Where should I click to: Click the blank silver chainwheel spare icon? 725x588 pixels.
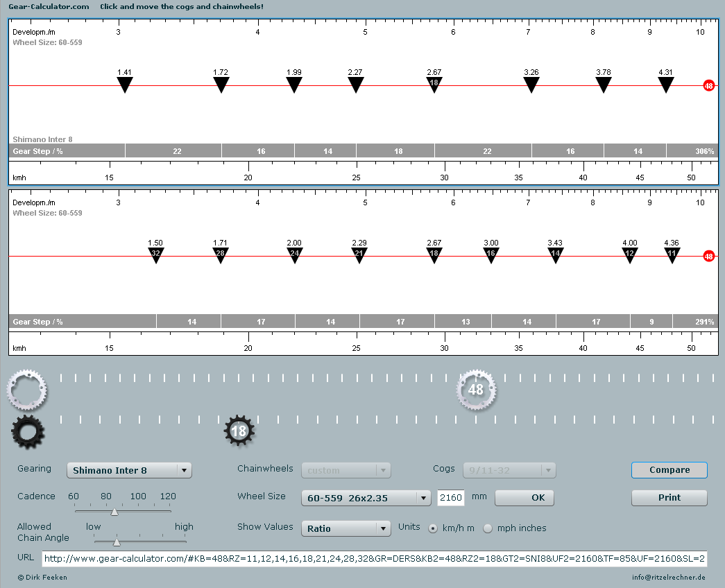26,390
